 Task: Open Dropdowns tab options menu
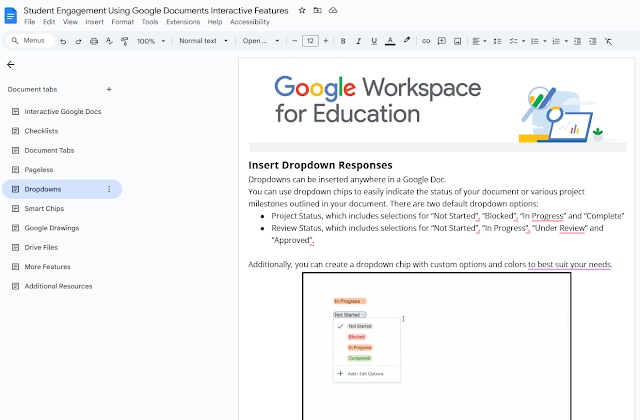109,189
